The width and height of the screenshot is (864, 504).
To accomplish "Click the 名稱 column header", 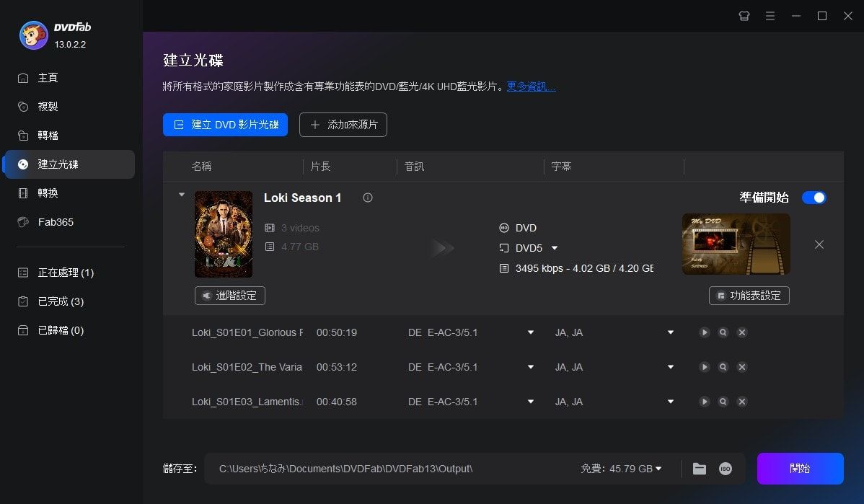I will [x=202, y=167].
